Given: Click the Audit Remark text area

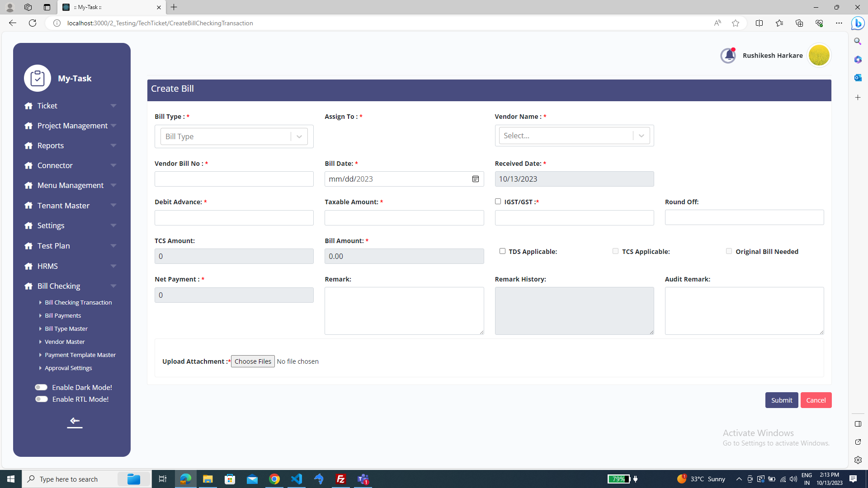Looking at the screenshot, I should [744, 311].
